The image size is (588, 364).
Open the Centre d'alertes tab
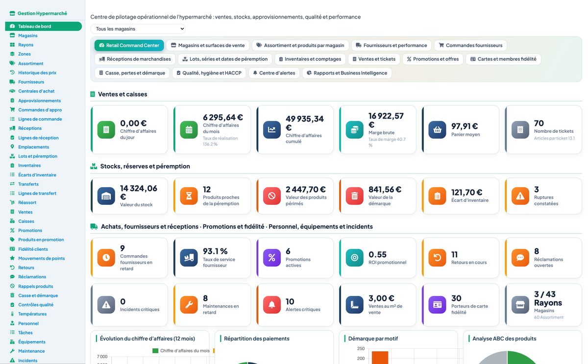point(274,73)
